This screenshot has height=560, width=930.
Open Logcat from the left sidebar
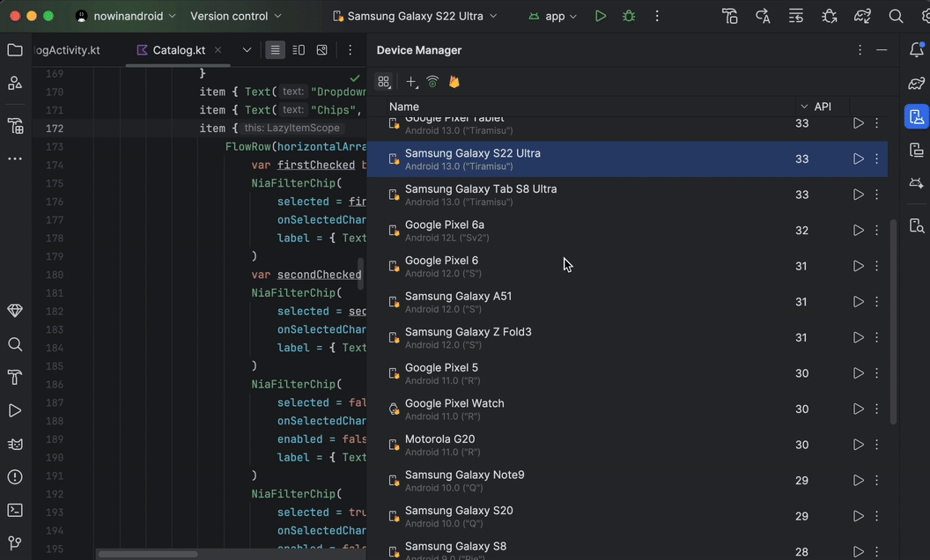tap(15, 443)
